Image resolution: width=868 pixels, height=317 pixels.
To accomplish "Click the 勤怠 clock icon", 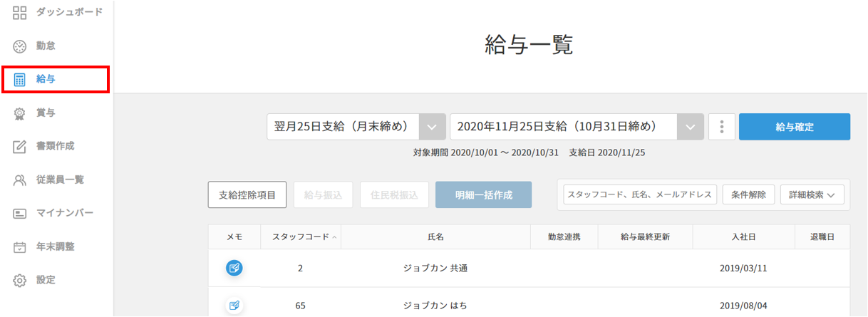I will click(x=20, y=46).
